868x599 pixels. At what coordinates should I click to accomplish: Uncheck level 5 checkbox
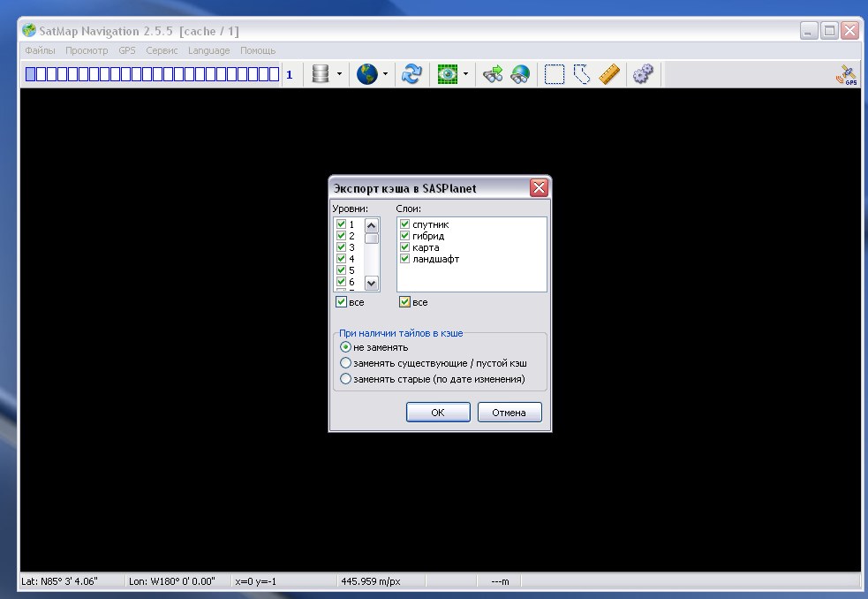341,270
